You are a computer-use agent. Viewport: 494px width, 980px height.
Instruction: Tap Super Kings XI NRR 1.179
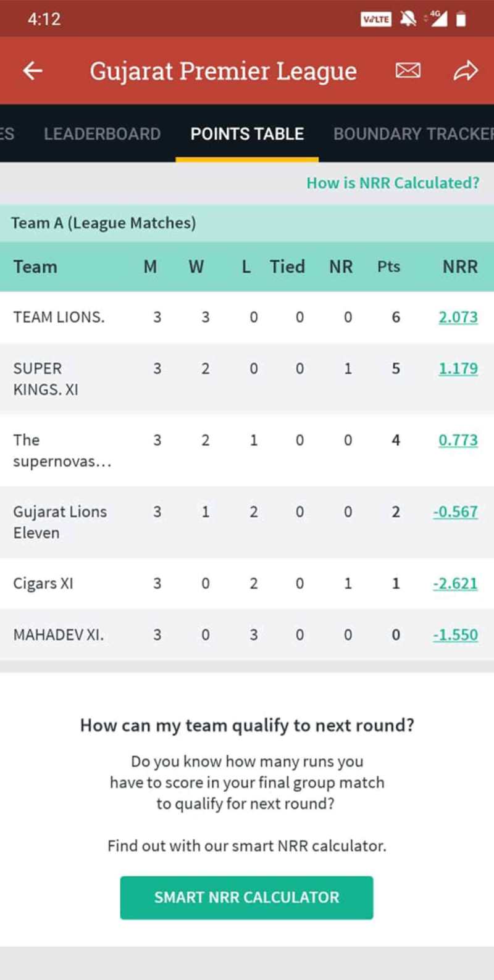click(458, 368)
